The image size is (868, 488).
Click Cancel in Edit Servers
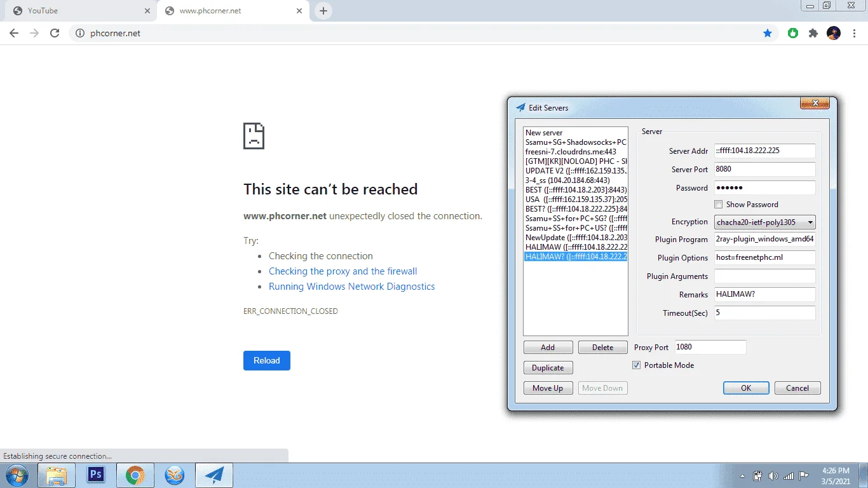tap(797, 388)
